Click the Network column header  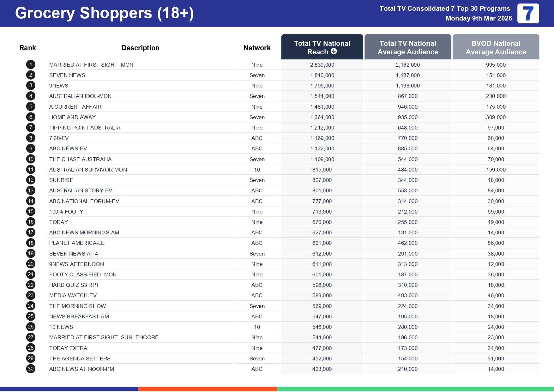(257, 48)
